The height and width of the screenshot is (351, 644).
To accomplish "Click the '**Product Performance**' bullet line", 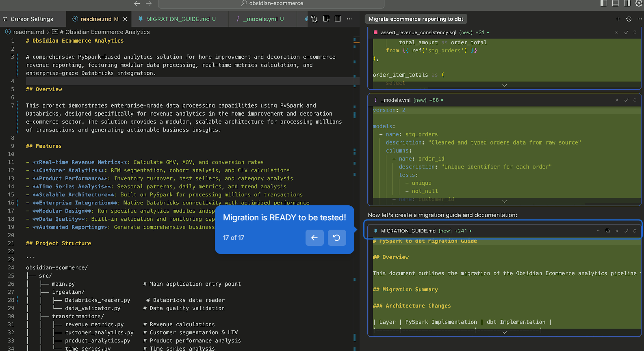I will (x=159, y=179).
